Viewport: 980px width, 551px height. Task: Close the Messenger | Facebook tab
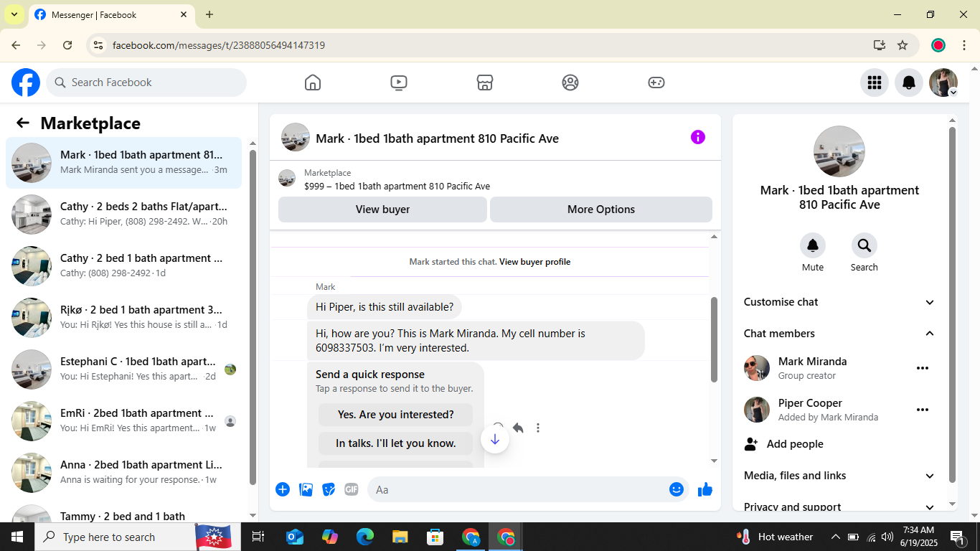tap(184, 14)
